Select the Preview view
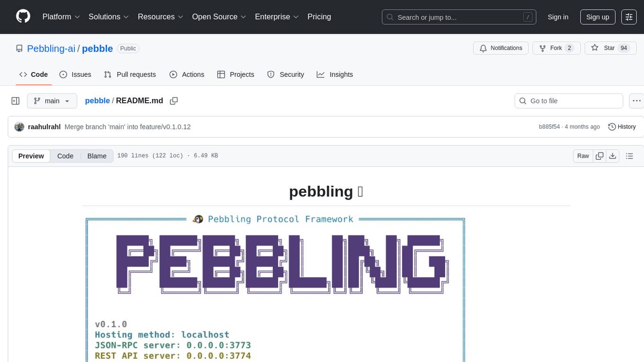 tap(31, 156)
